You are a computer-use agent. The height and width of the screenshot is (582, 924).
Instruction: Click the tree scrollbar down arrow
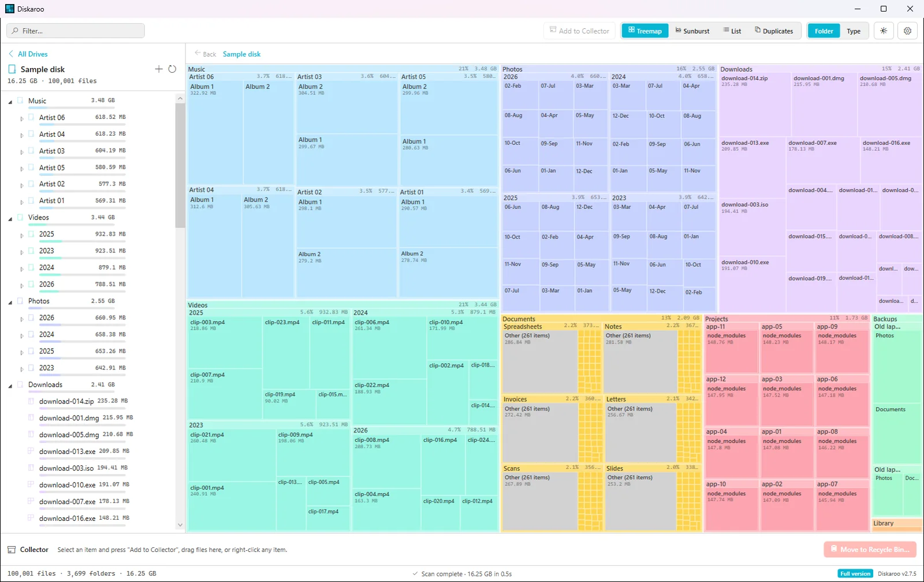pos(180,525)
